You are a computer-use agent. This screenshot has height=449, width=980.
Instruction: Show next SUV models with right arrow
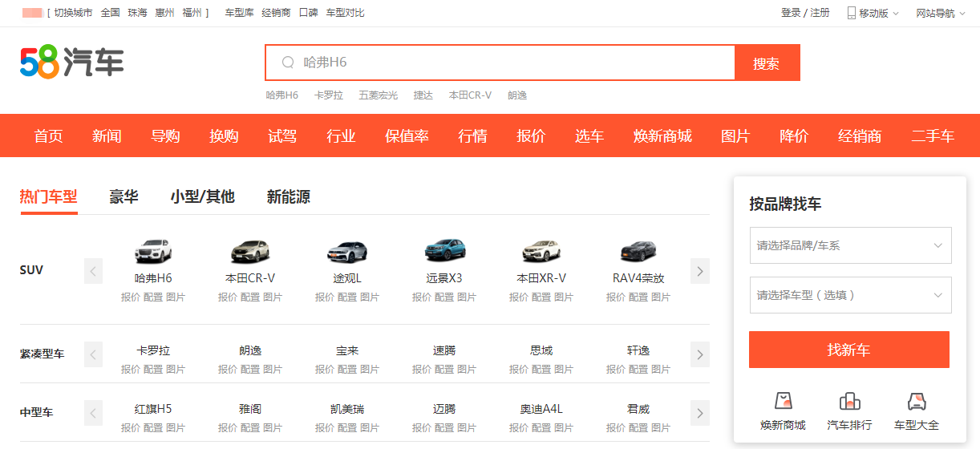coord(700,271)
